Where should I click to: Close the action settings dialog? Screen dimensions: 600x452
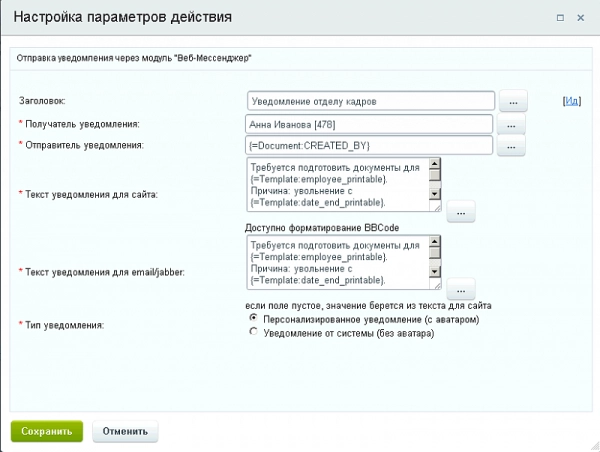[581, 17]
